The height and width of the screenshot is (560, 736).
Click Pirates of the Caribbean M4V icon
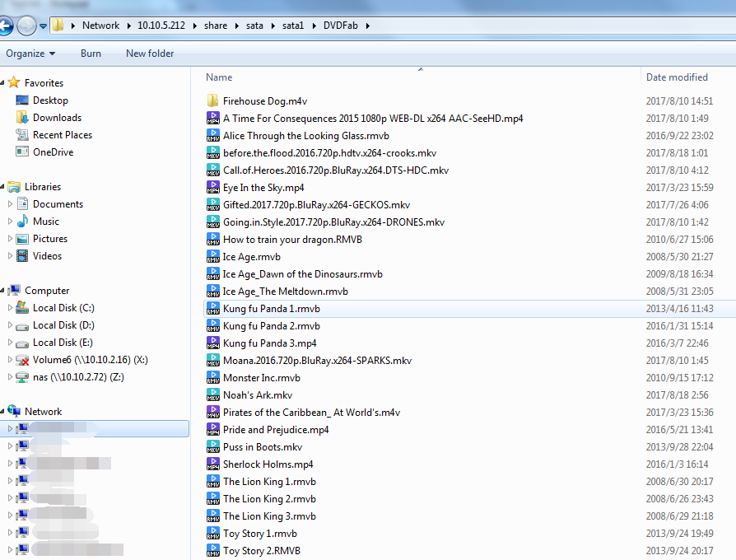(212, 413)
